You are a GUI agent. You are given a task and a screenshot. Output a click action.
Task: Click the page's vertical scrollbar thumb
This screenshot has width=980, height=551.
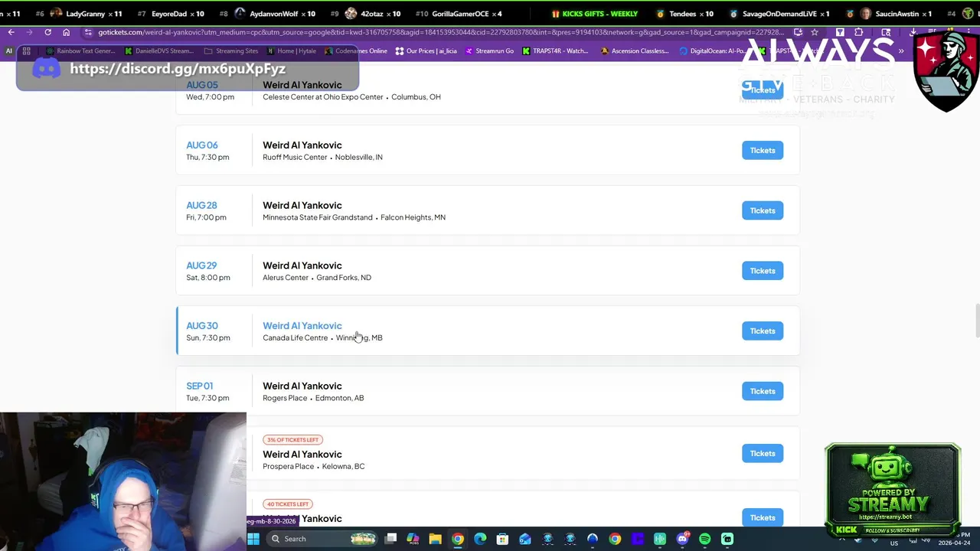point(976,320)
